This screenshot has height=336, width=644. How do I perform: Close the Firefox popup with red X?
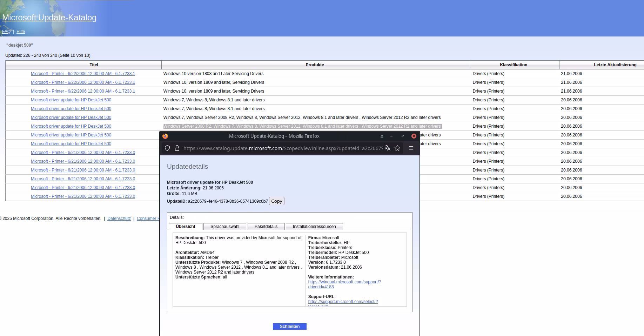coord(414,136)
